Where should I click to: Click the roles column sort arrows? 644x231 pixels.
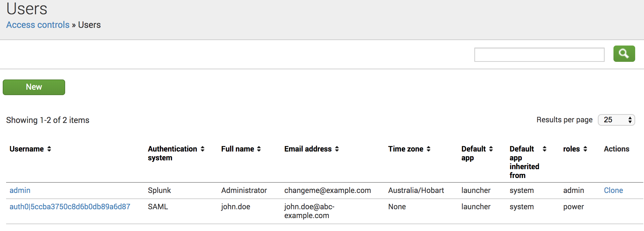(x=585, y=149)
